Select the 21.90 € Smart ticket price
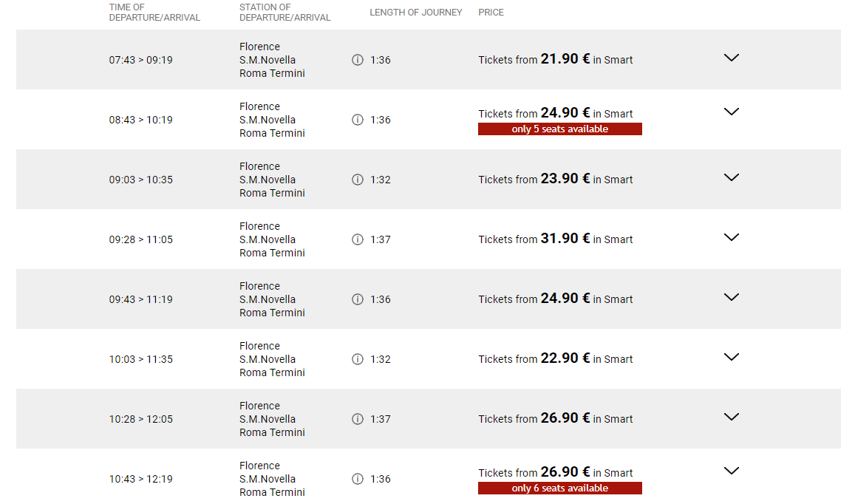 (x=565, y=59)
